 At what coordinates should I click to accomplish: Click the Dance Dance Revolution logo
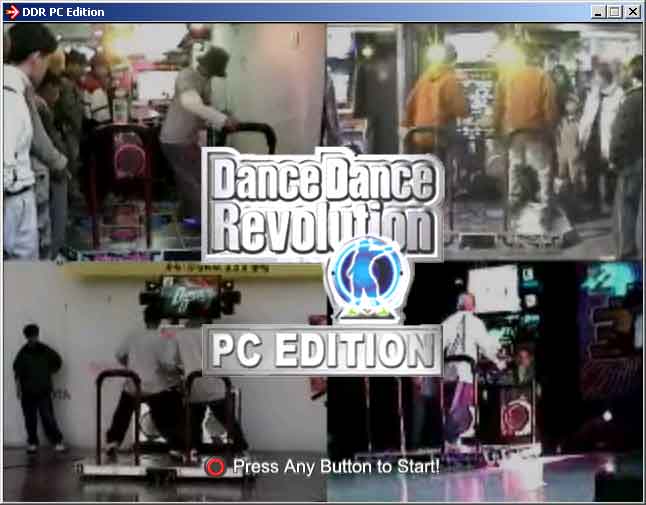(x=322, y=200)
